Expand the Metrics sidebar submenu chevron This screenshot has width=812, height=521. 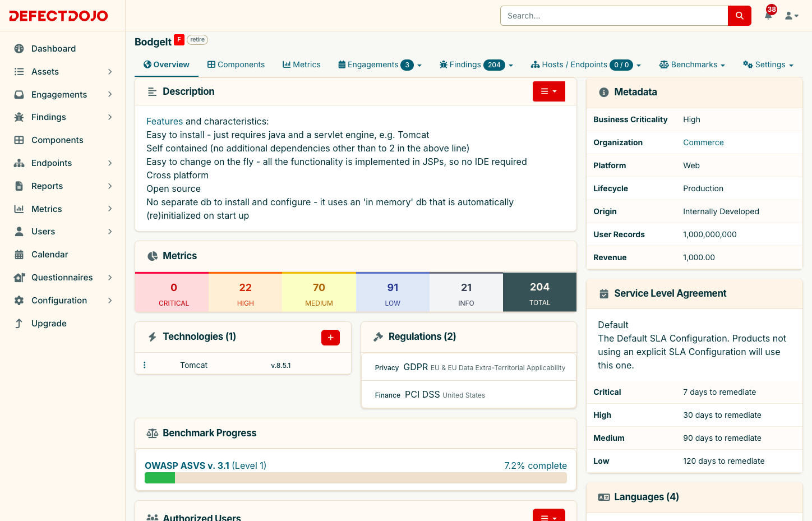point(110,209)
